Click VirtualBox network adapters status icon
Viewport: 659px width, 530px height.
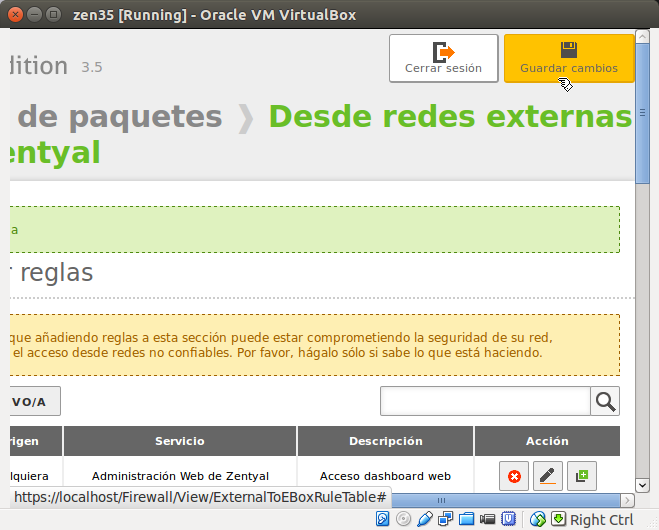click(445, 519)
